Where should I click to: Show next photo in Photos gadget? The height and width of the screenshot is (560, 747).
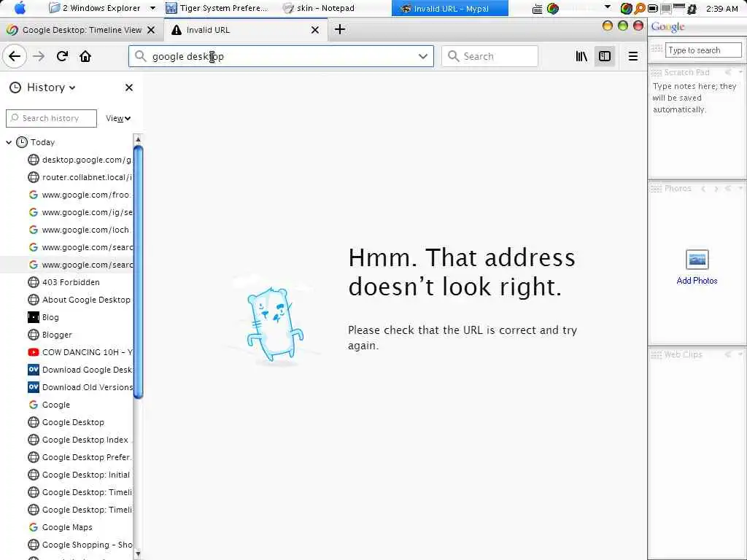click(x=716, y=189)
